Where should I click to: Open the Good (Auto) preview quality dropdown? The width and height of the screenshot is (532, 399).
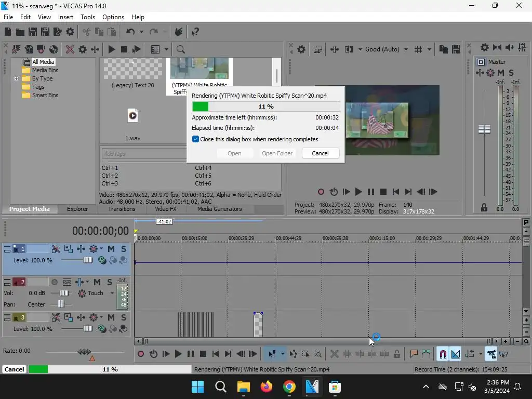click(x=406, y=49)
